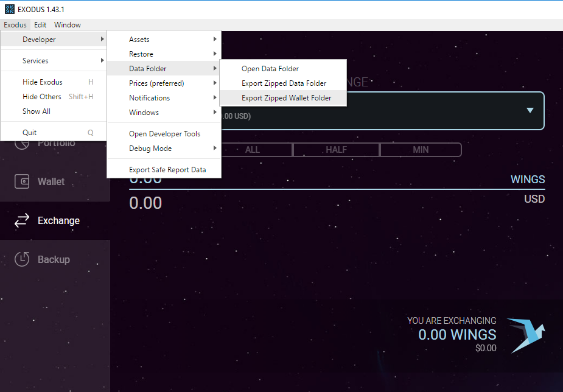Choose Export Zipped Wallet Folder
Viewport: 563px width, 392px height.
point(283,97)
